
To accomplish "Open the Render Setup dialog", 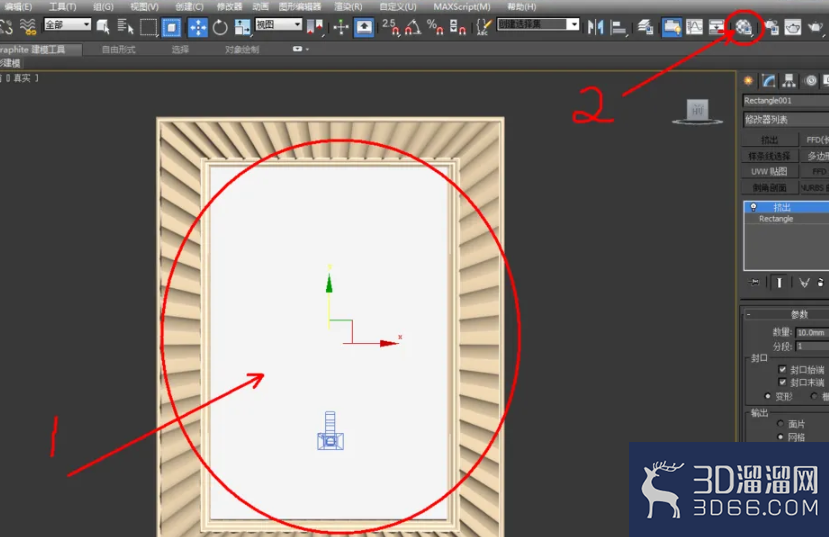I will pos(772,27).
